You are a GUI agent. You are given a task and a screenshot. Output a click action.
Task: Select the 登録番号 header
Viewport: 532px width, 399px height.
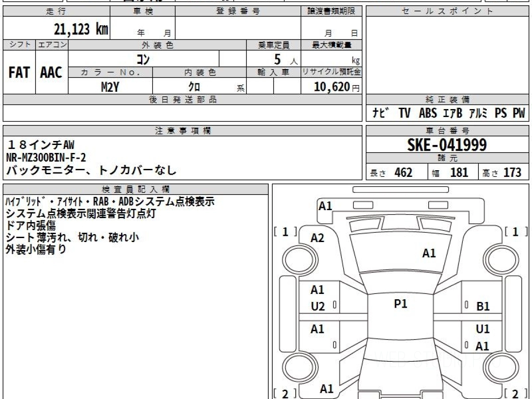238,12
